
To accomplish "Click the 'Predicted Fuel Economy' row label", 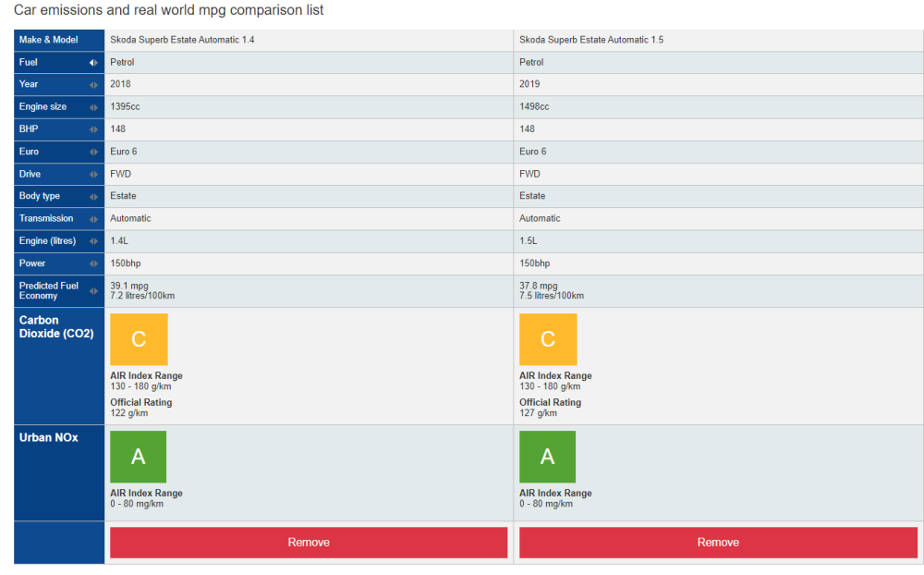I will (48, 291).
